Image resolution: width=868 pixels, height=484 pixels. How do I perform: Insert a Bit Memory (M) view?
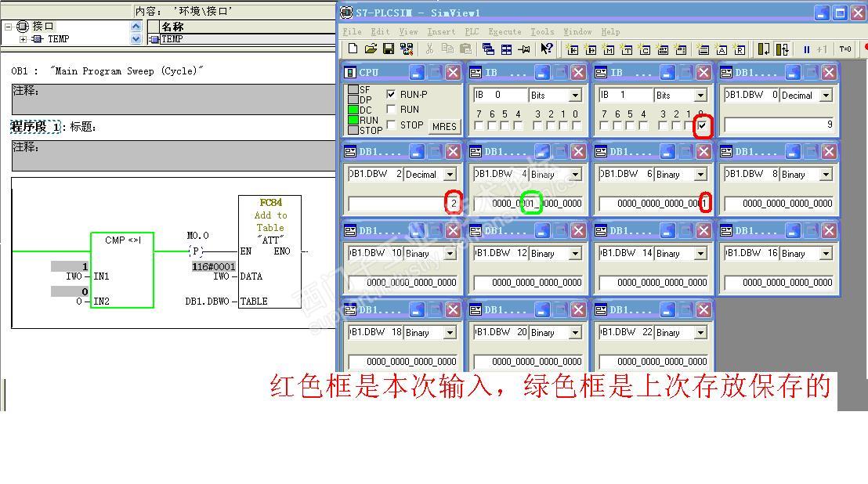(609, 50)
